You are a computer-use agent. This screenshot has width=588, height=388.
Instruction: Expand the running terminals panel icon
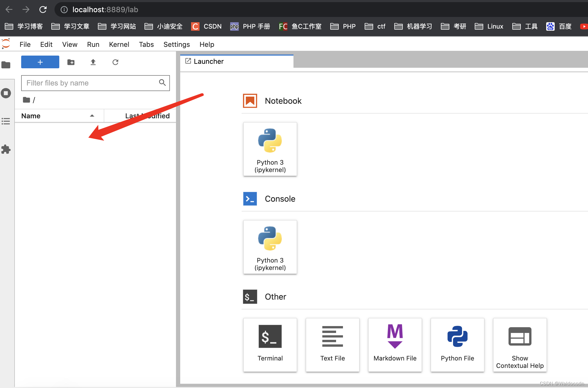tap(6, 93)
